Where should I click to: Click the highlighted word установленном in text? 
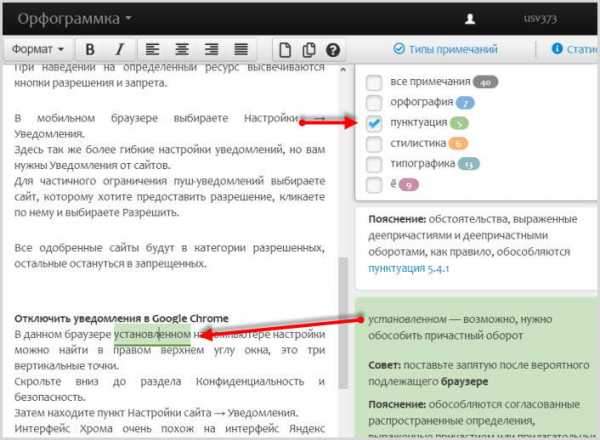coord(152,334)
